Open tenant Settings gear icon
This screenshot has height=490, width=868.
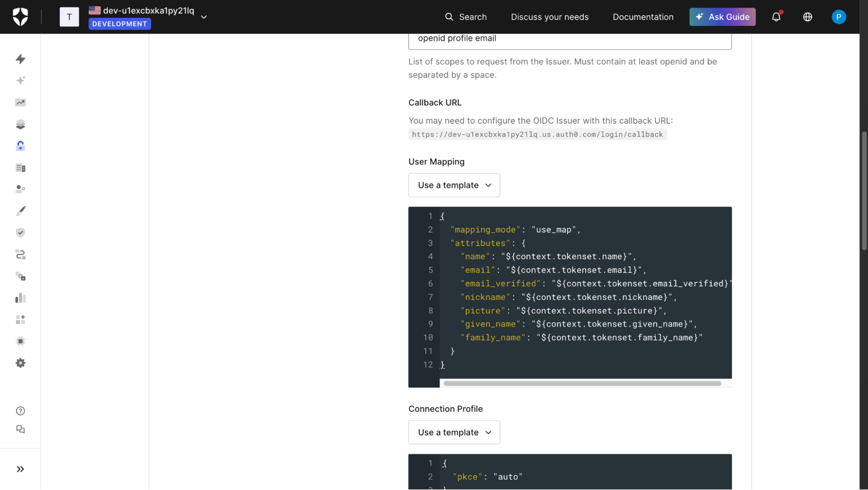pos(20,363)
